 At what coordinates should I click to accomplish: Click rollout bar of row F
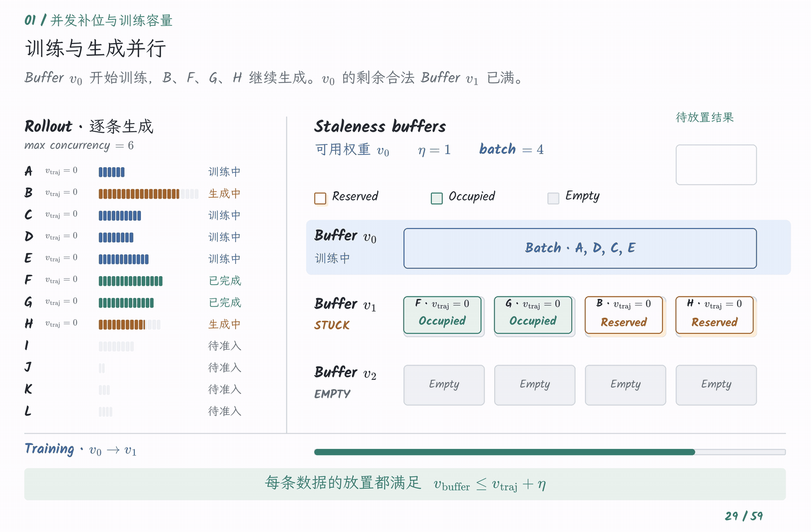(x=131, y=281)
